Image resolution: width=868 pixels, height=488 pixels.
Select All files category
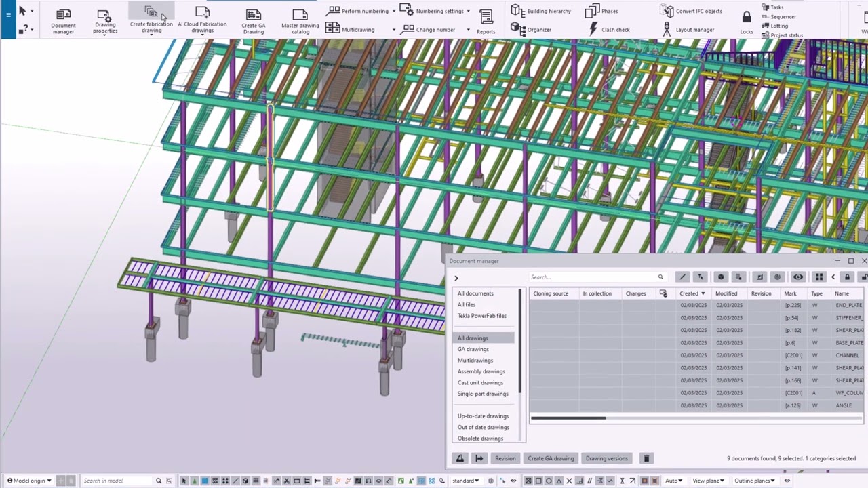[467, 304]
